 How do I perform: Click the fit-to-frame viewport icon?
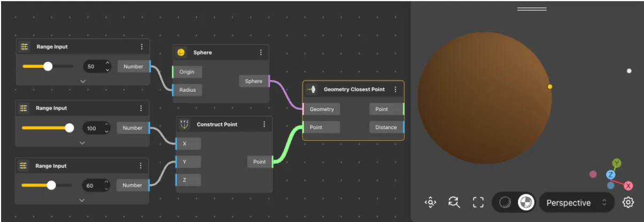(478, 202)
